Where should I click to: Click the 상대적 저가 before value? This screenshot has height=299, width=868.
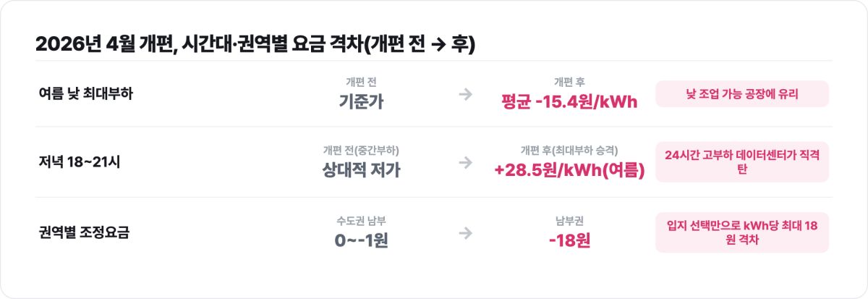click(x=361, y=171)
